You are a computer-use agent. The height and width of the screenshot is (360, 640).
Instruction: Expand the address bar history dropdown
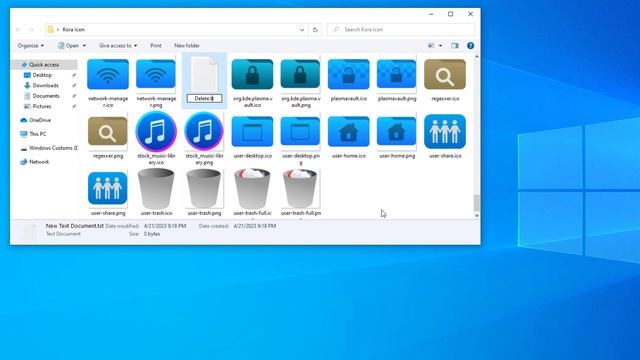[302, 29]
